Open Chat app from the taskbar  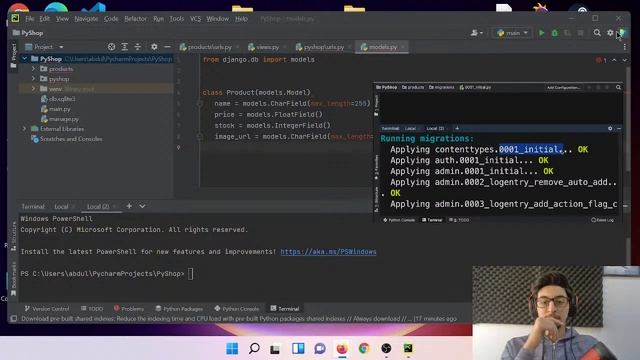[x=320, y=349]
